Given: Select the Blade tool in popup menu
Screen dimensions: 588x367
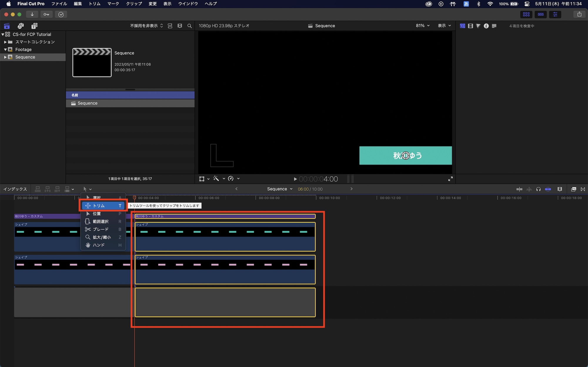Looking at the screenshot, I should point(101,229).
